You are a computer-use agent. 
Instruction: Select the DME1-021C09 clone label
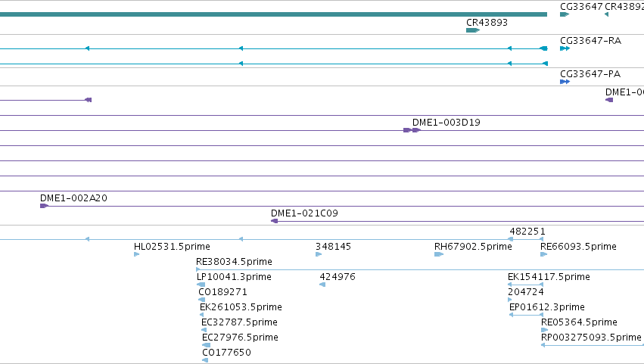[304, 213]
